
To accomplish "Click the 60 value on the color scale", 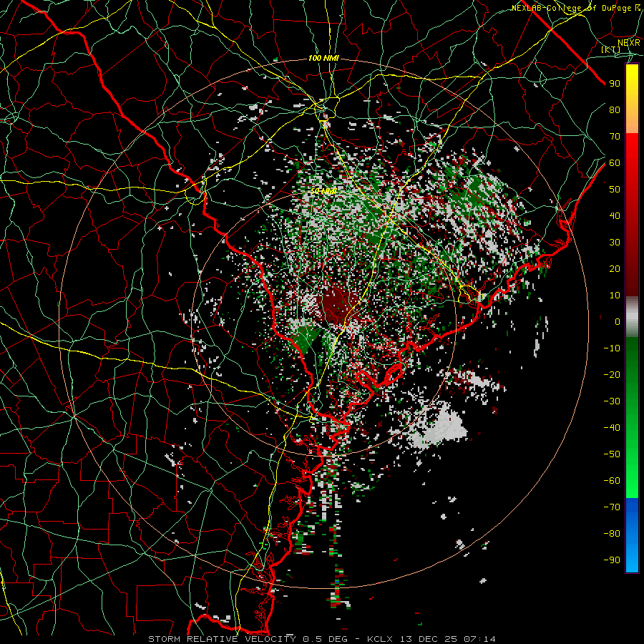I will click(x=615, y=162).
